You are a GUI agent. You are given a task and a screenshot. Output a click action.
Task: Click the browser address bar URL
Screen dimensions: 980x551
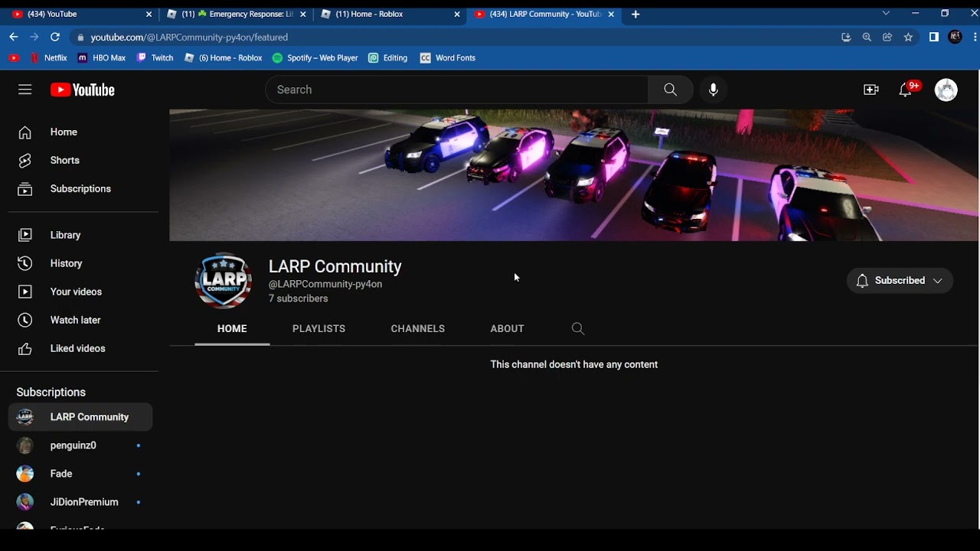point(189,37)
